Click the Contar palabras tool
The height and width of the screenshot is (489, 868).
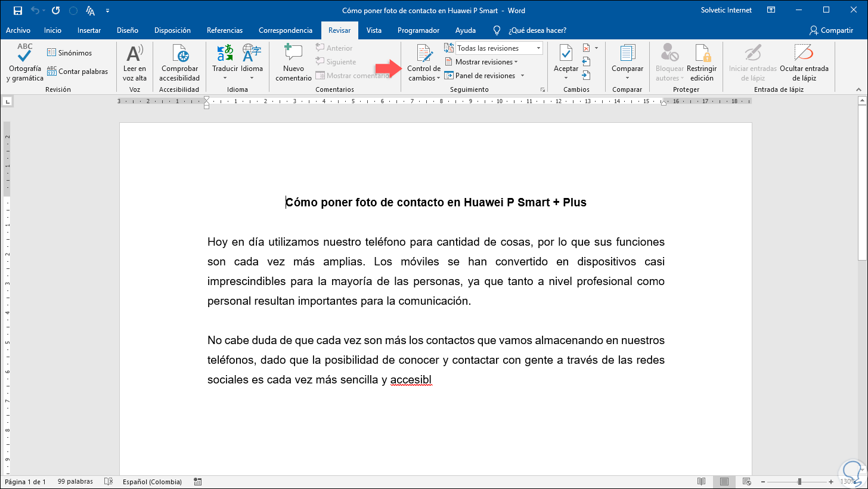click(77, 72)
